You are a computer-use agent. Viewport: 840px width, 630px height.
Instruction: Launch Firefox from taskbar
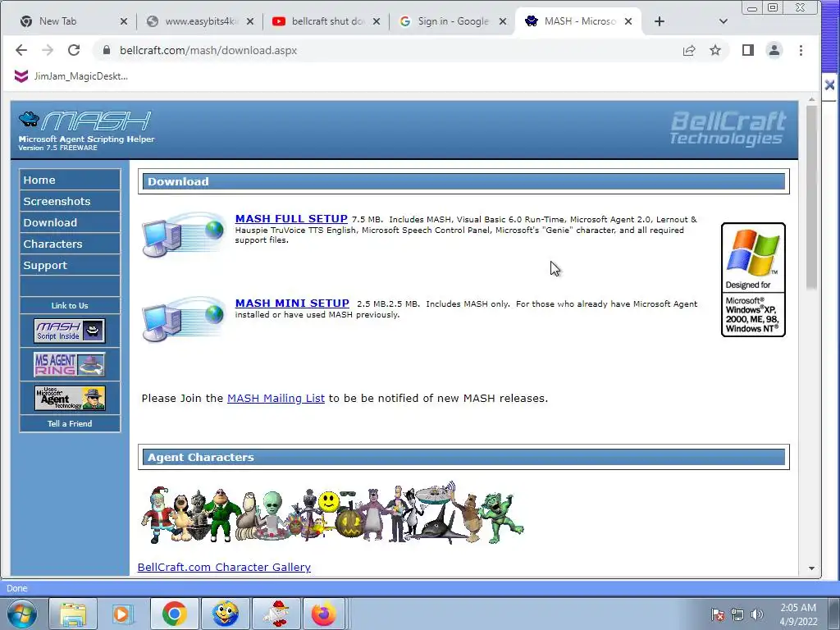coord(324,614)
